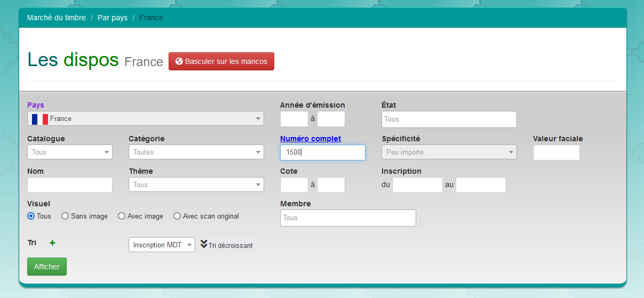Viewport: 644px width, 298px height.
Task: Open Par pays breadcrumb link
Action: (113, 18)
